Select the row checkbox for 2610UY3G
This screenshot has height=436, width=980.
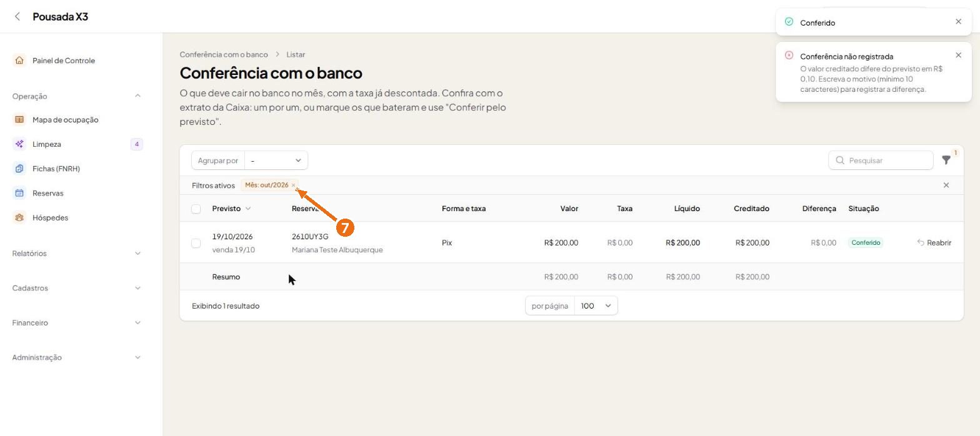pos(196,243)
